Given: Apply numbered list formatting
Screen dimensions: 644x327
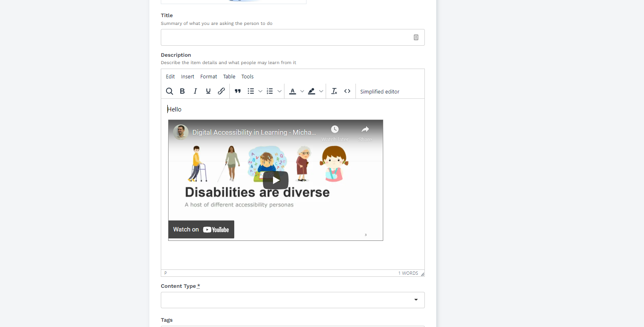Looking at the screenshot, I should pyautogui.click(x=270, y=91).
